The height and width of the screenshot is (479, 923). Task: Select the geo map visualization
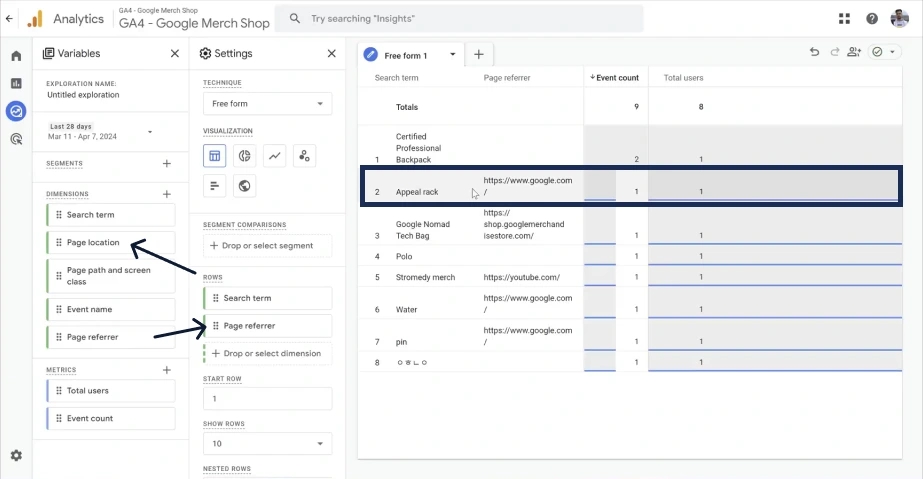244,186
